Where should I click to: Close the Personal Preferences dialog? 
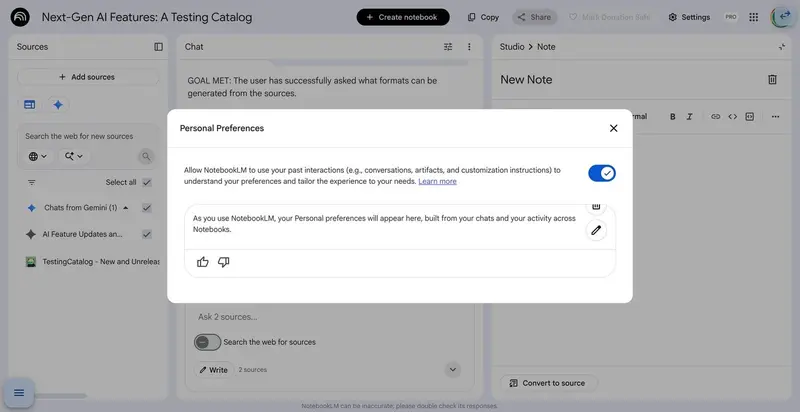pos(614,128)
